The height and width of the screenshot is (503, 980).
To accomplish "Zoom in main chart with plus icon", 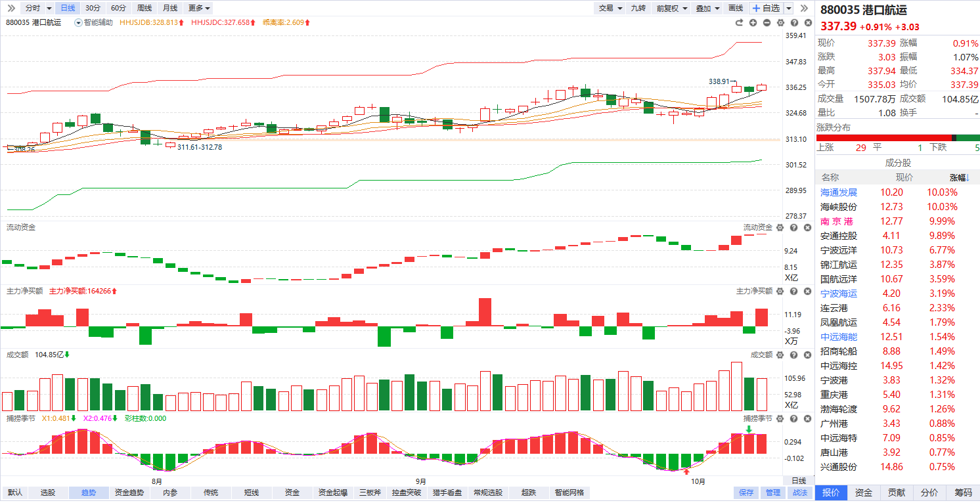I will point(753,22).
